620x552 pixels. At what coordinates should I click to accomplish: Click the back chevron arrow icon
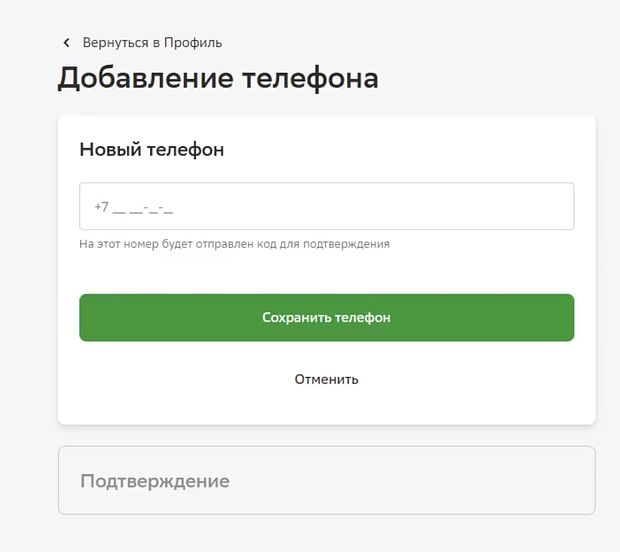(67, 43)
